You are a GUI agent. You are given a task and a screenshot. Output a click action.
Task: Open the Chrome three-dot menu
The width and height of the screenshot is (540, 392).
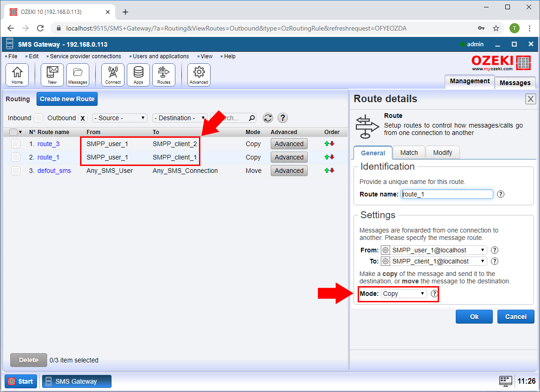click(530, 28)
